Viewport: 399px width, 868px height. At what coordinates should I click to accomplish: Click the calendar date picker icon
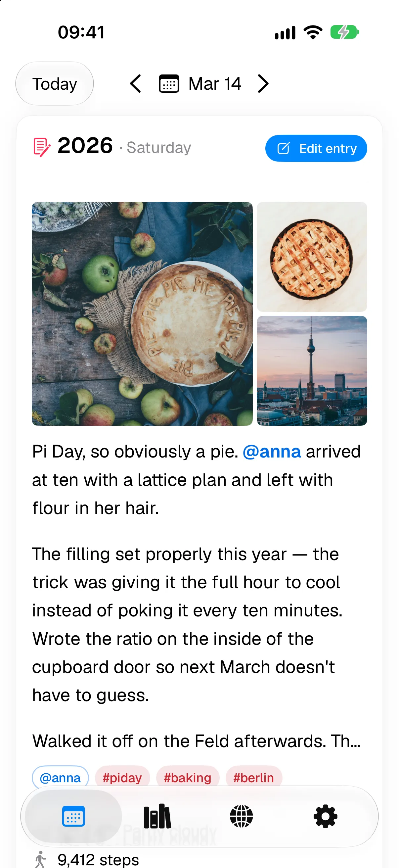pyautogui.click(x=169, y=83)
